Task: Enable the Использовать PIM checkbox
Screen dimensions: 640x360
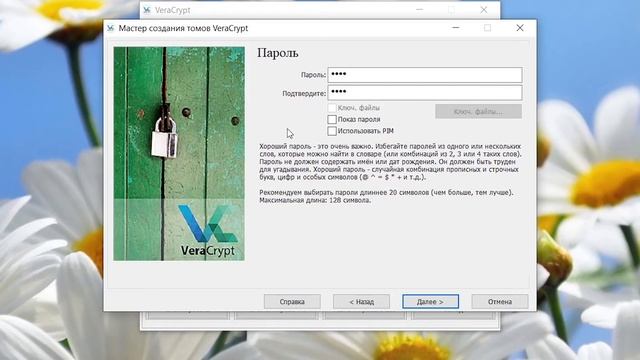Action: 332,131
